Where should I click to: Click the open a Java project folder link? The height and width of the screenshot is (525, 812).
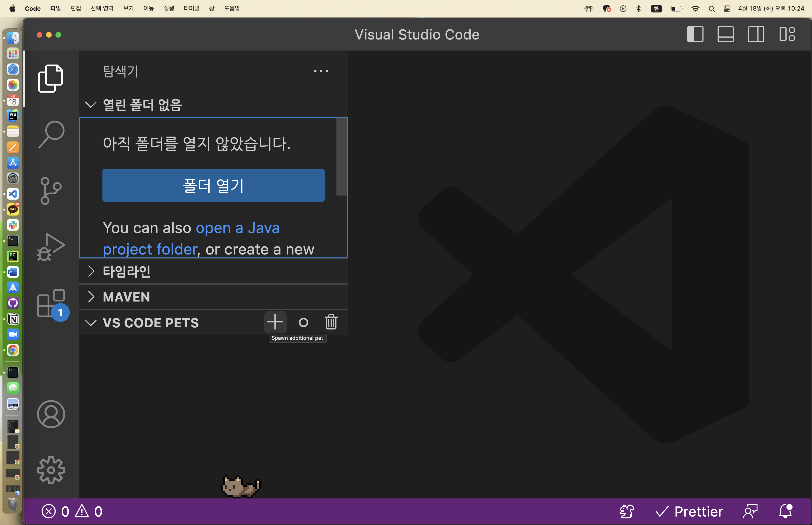(x=238, y=228)
